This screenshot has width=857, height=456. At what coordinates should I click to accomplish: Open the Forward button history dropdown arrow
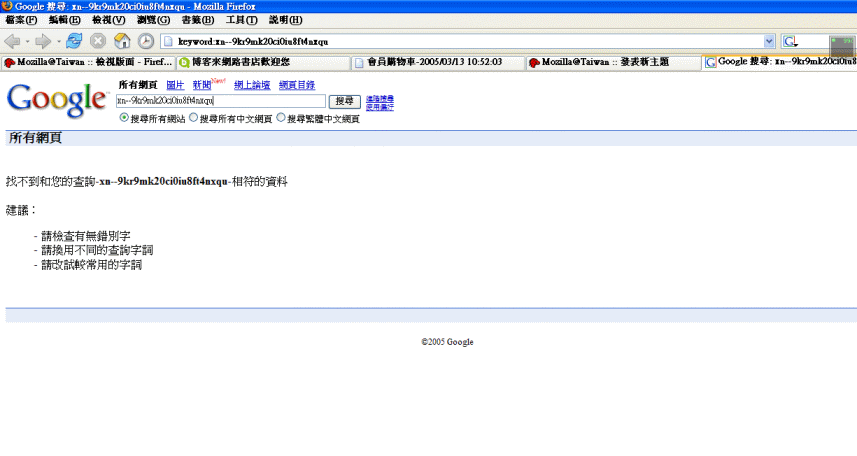(58, 42)
